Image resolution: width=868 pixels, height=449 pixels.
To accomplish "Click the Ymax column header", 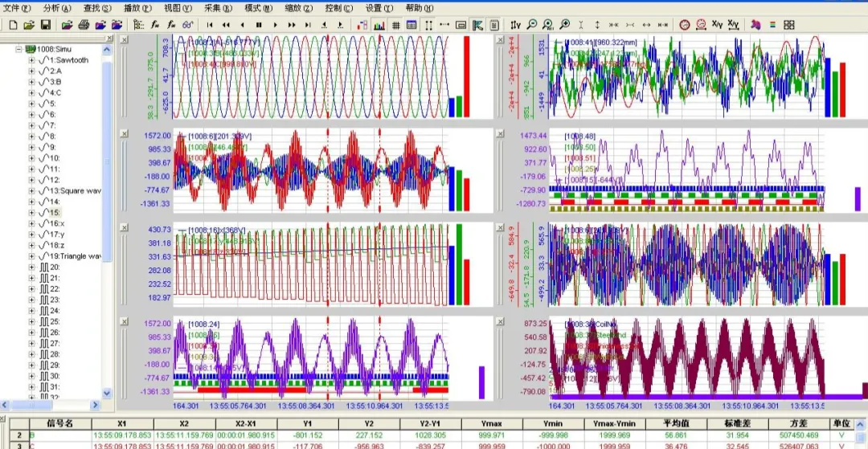I will point(492,423).
